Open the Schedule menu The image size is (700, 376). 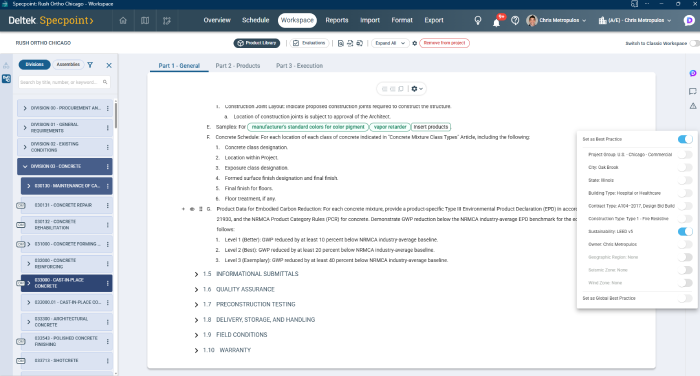pos(255,20)
